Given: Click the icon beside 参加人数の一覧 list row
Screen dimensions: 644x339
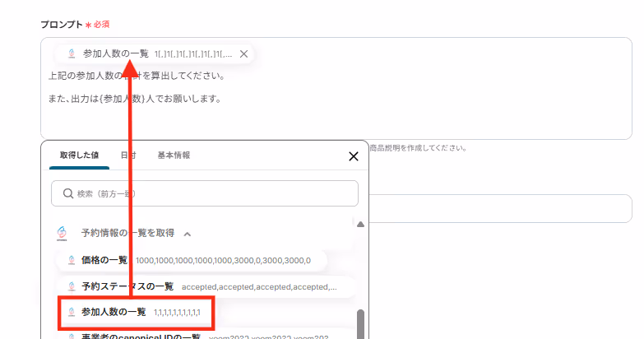Looking at the screenshot, I should (x=72, y=313).
